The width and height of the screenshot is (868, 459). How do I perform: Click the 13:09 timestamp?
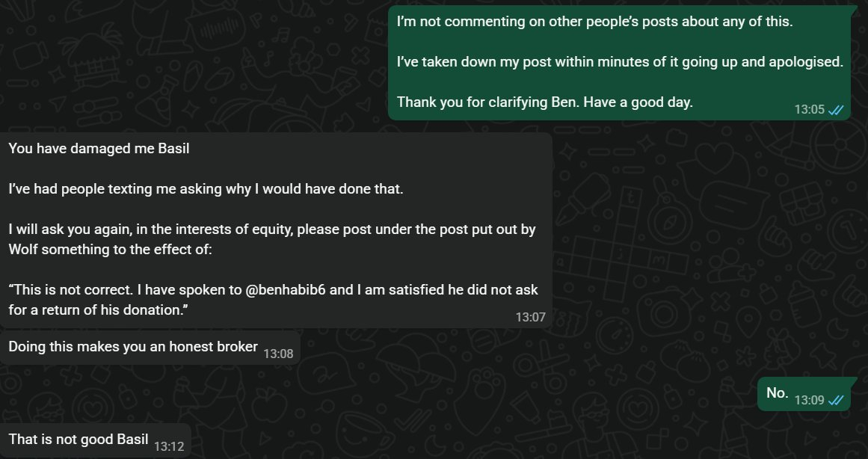pyautogui.click(x=809, y=400)
